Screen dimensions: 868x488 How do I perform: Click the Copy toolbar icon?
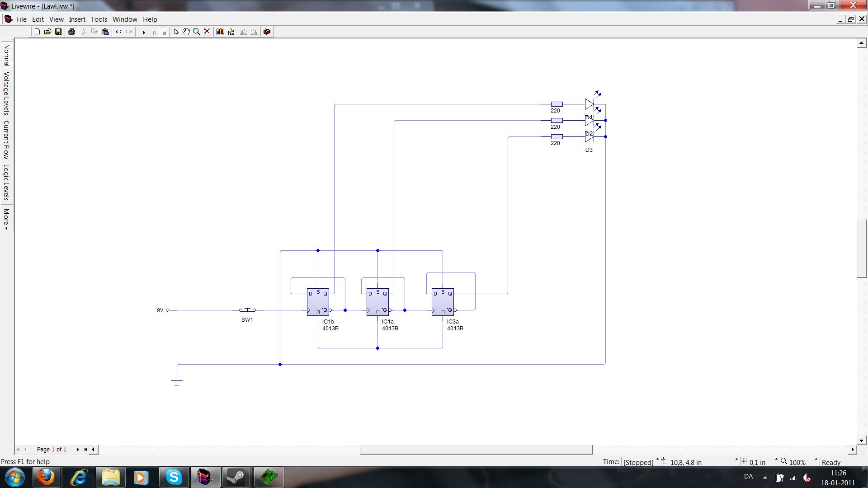(x=94, y=32)
